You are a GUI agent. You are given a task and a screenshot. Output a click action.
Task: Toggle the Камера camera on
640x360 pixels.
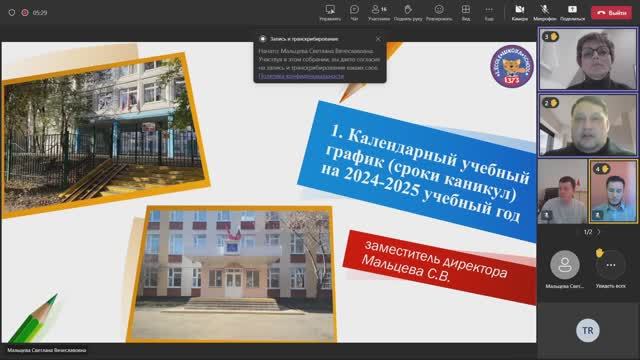tap(520, 12)
